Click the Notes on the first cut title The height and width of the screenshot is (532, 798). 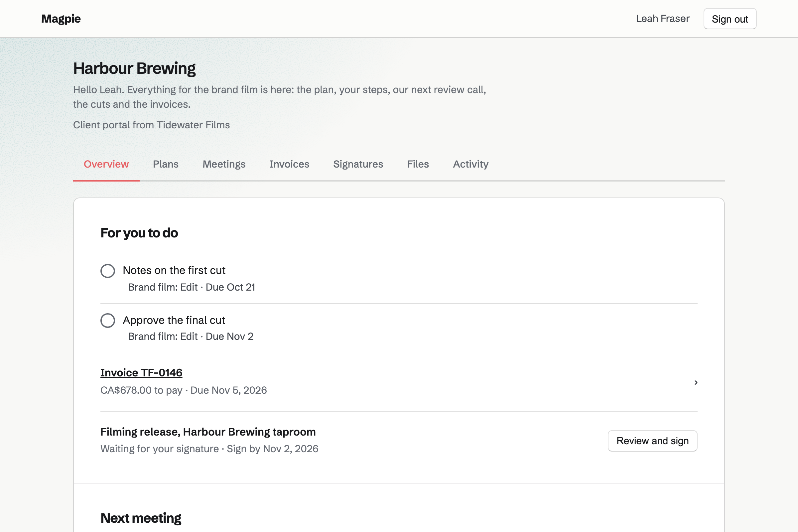174,270
